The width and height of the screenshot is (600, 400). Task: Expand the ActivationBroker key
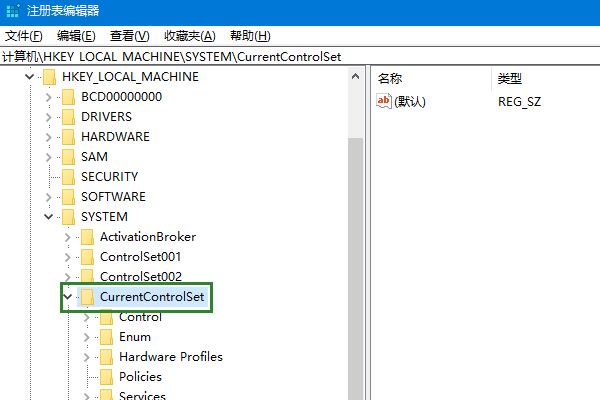[x=68, y=237]
